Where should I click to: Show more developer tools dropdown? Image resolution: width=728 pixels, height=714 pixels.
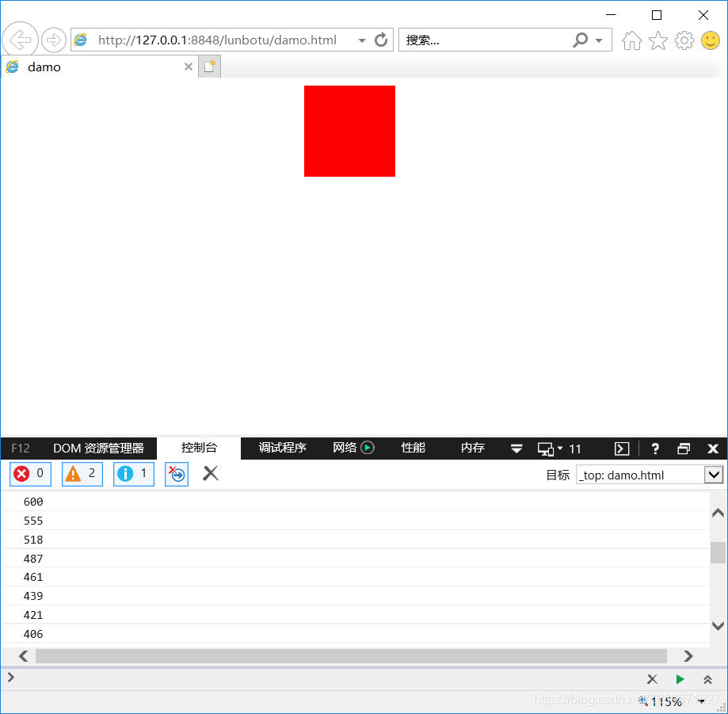[516, 449]
